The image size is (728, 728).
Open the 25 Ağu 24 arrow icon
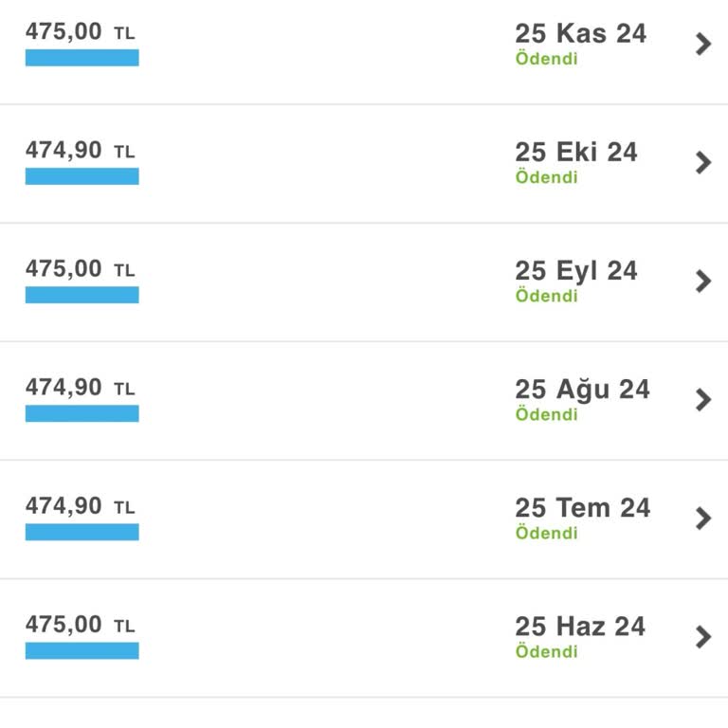(x=703, y=399)
